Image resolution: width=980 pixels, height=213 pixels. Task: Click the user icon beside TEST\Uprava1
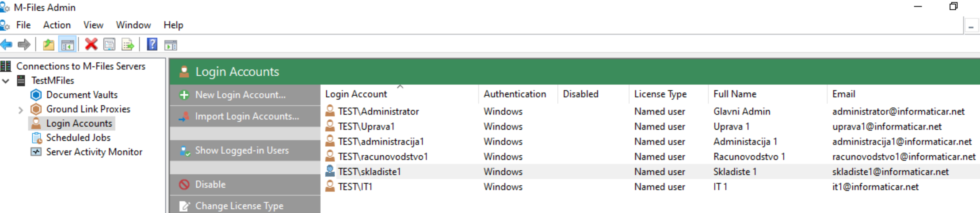point(330,126)
